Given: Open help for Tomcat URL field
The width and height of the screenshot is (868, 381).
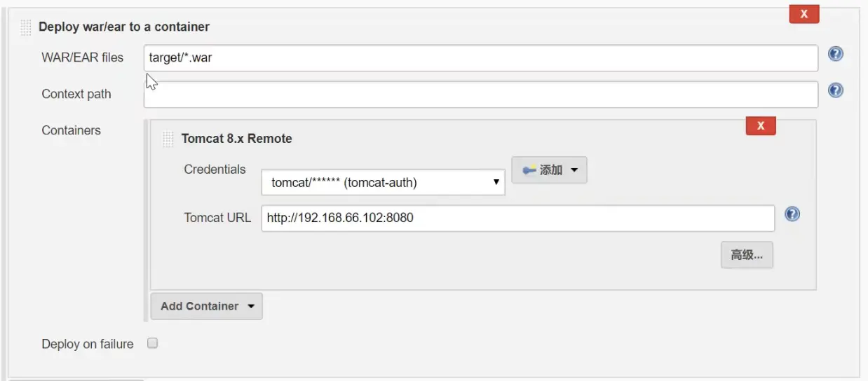Looking at the screenshot, I should (792, 214).
